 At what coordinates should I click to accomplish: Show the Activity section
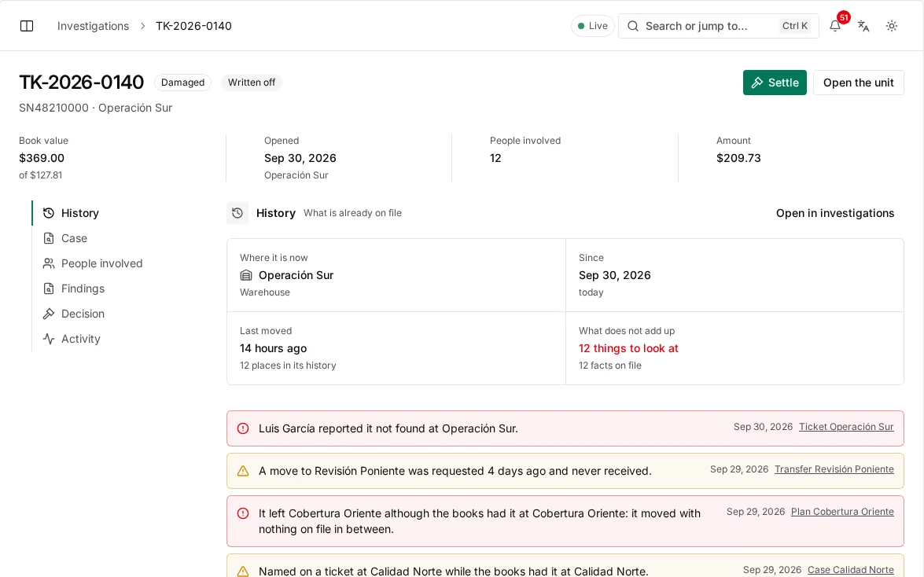(81, 339)
